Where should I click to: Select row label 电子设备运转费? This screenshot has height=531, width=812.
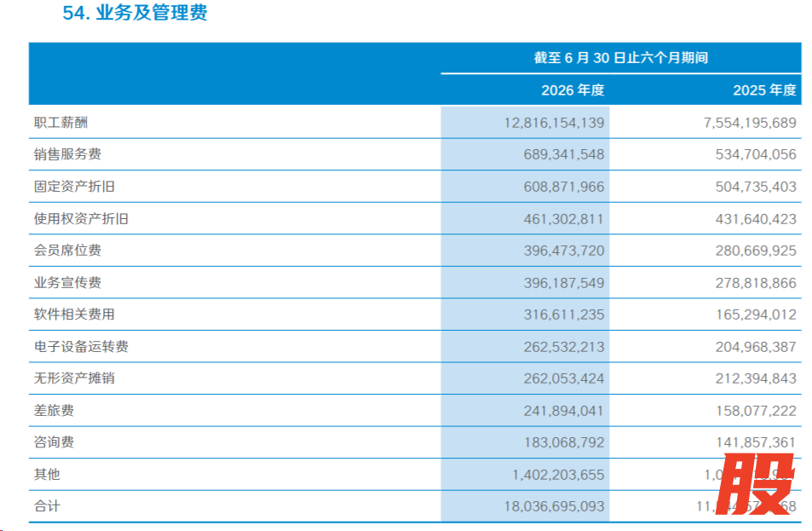(81, 347)
